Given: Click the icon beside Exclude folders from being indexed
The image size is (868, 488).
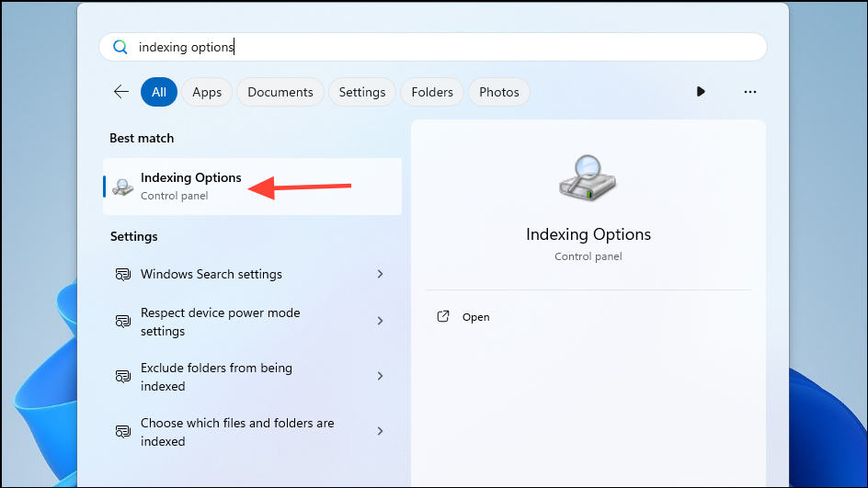Looking at the screenshot, I should (x=123, y=376).
